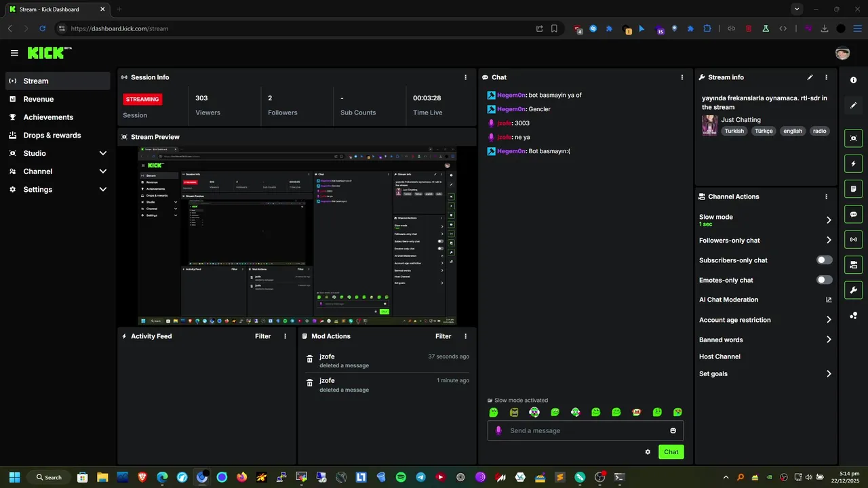Toggle the wrench widget icon in sidebar

853,290
